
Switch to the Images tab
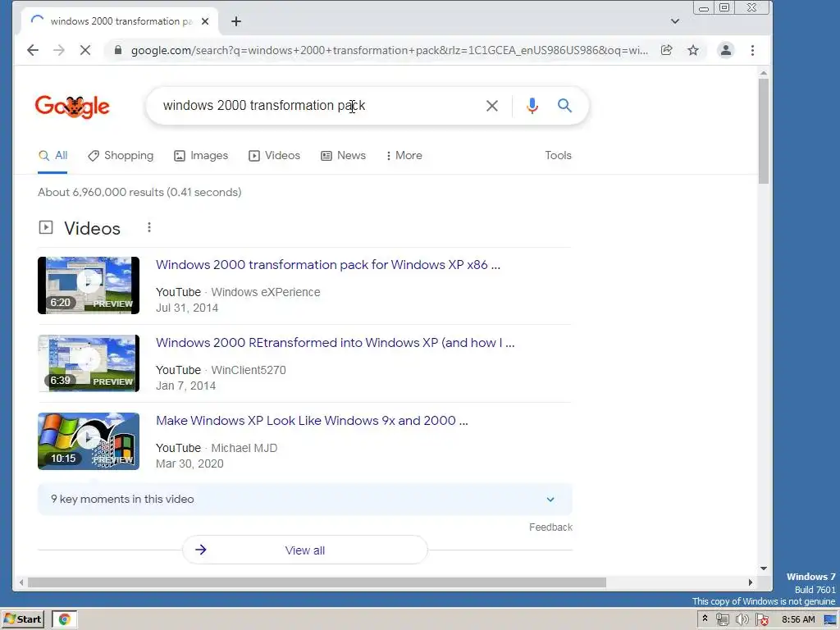[201, 156]
